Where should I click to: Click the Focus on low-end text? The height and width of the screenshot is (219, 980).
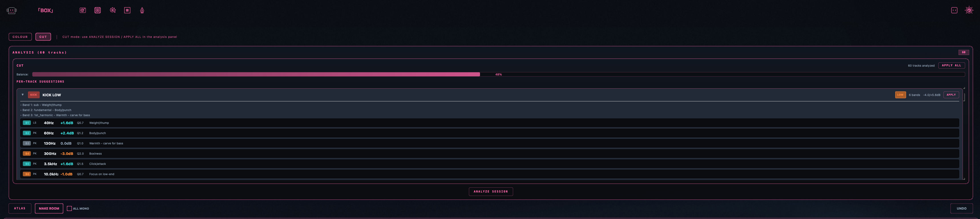[x=102, y=174]
